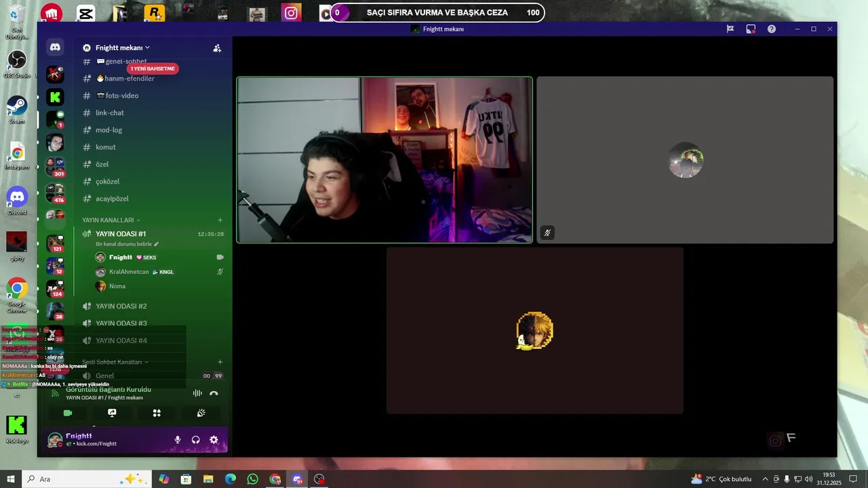Open the soundboard icon

tap(201, 413)
